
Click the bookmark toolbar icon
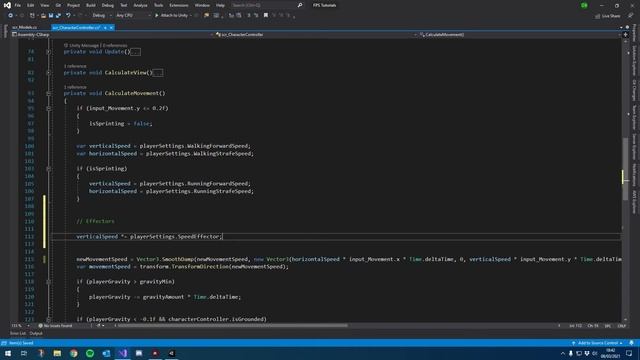pos(266,16)
